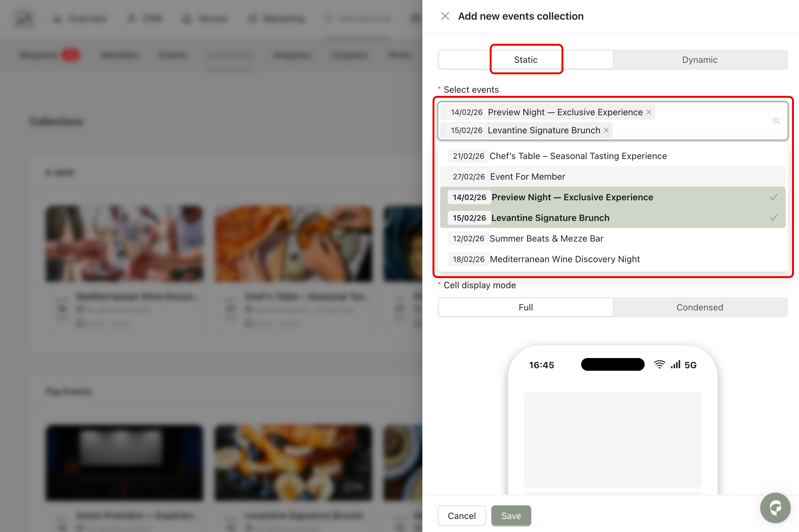Screen dimensions: 799x532
Task: Click the phone preview placeholder card
Action: pos(613,439)
